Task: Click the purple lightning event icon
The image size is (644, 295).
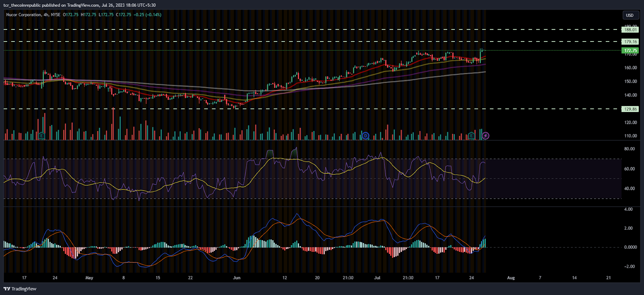Action: 485,136
